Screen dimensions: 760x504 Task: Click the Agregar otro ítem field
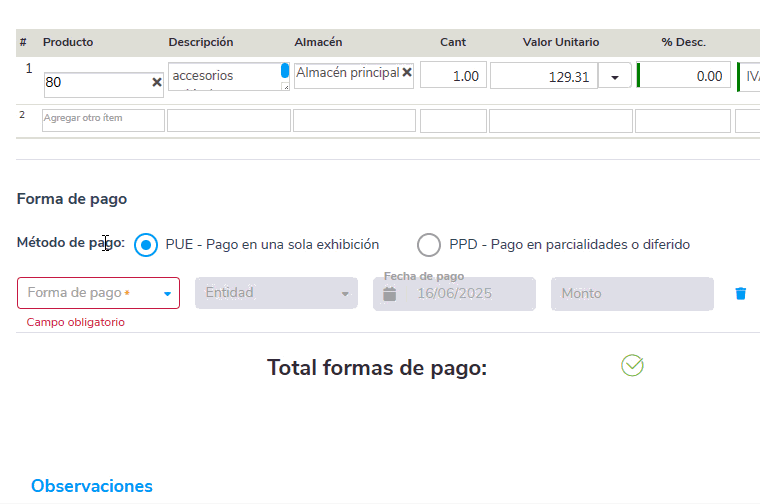(x=103, y=119)
